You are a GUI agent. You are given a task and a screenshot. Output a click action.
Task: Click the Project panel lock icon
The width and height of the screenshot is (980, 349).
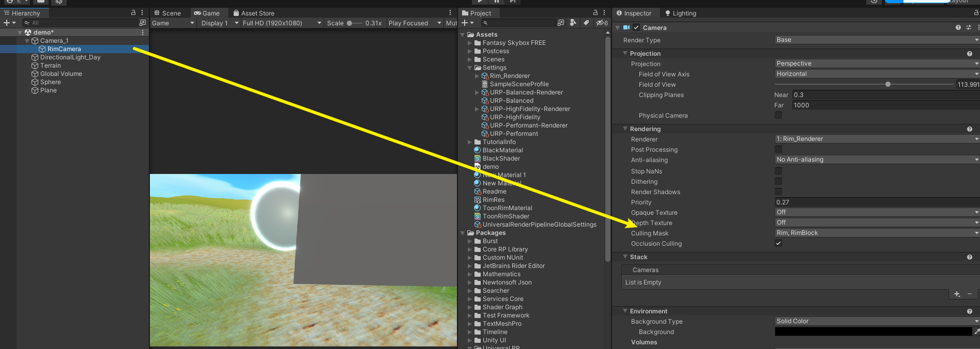coord(595,13)
